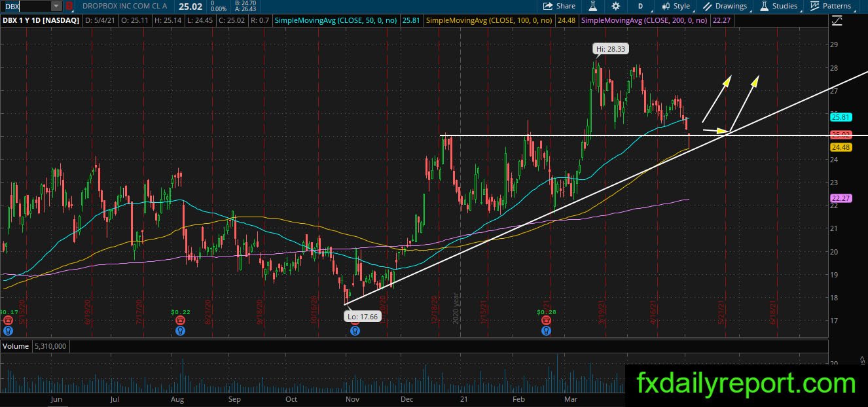Click lightbulb icon below $0.28 earnings
868x407 pixels.
click(x=545, y=330)
